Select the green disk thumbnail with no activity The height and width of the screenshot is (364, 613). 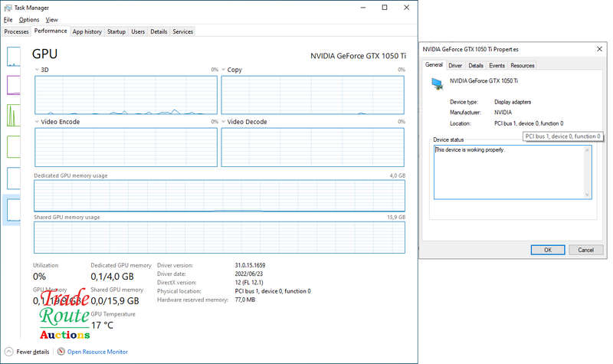(14, 147)
